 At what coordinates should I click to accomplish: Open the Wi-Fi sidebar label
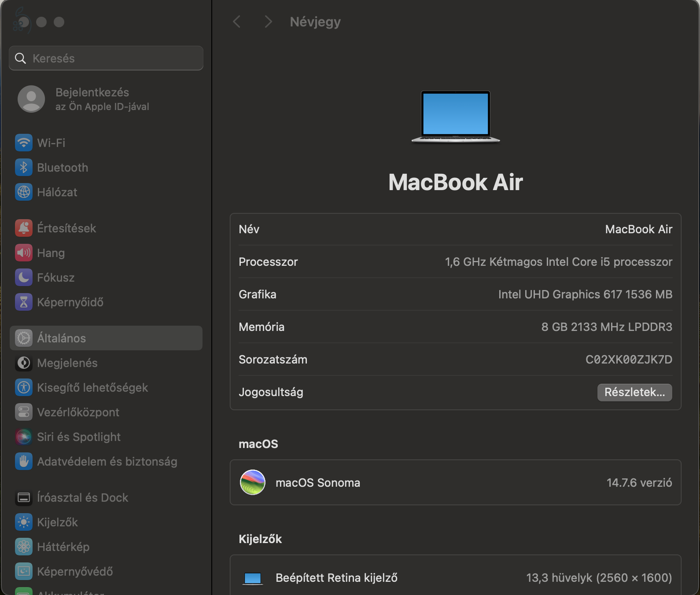coord(51,143)
